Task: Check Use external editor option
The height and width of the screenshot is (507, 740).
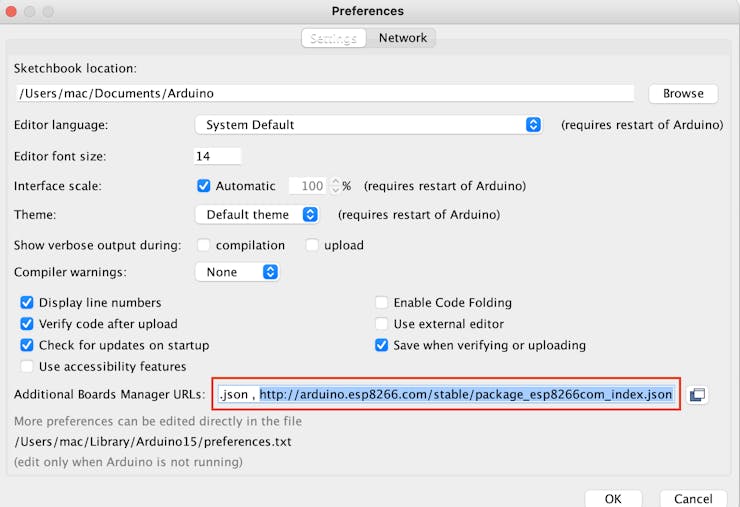Action: pyautogui.click(x=381, y=324)
